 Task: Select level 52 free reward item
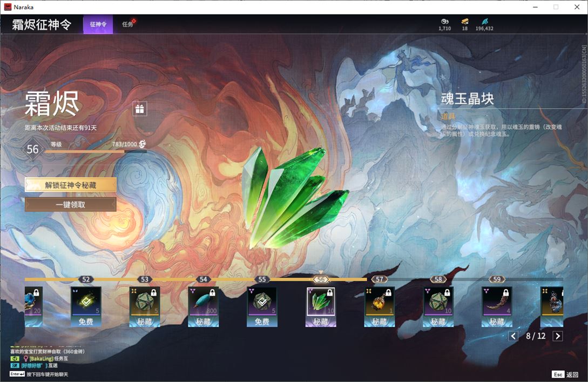click(86, 306)
